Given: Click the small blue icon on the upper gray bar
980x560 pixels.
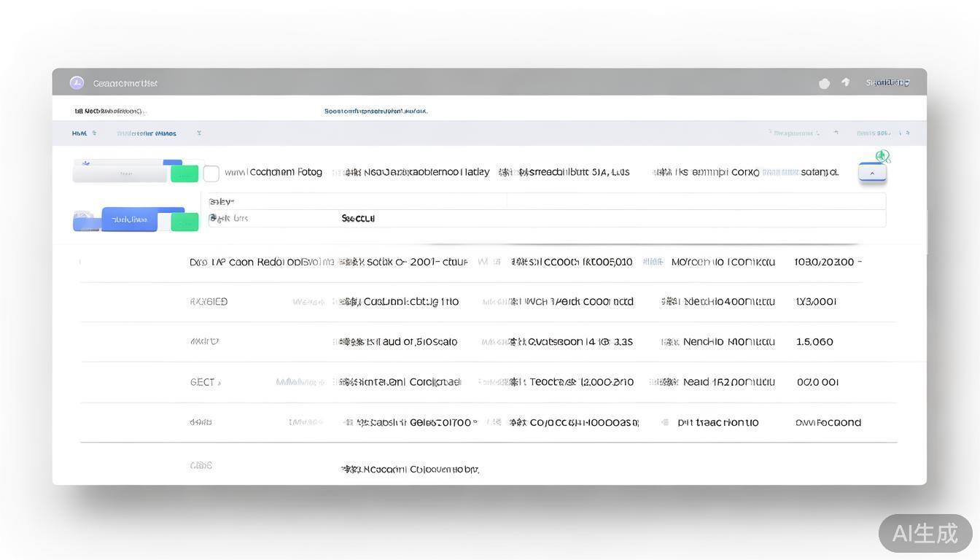Looking at the screenshot, I should point(86,164).
